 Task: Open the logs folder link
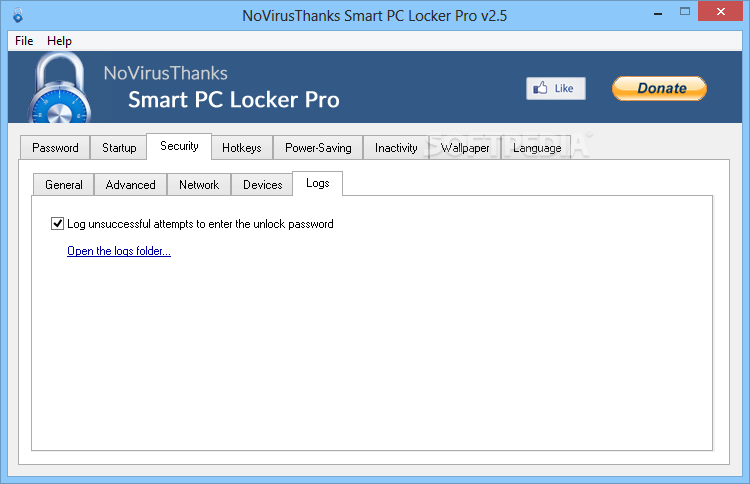119,251
